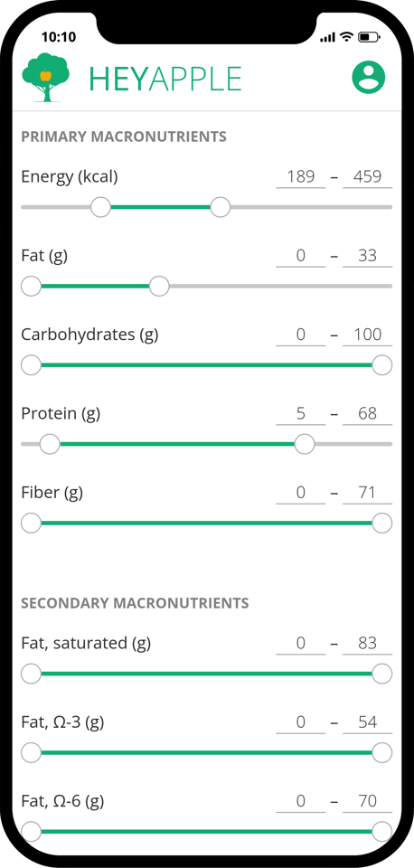Click the Energy slider's left handle
The image size is (414, 868).
coord(100,207)
